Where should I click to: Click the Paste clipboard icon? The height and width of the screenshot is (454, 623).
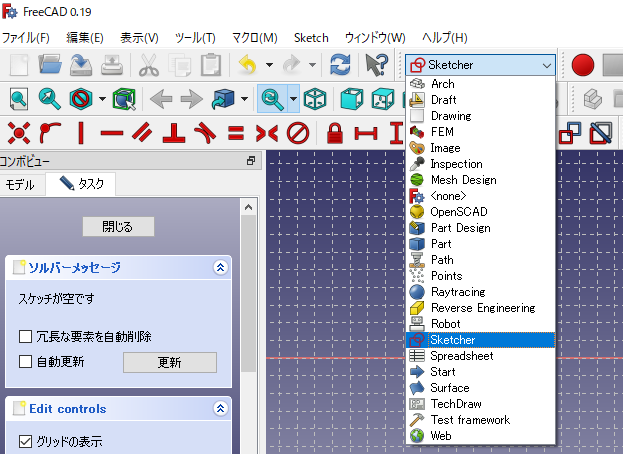(211, 65)
